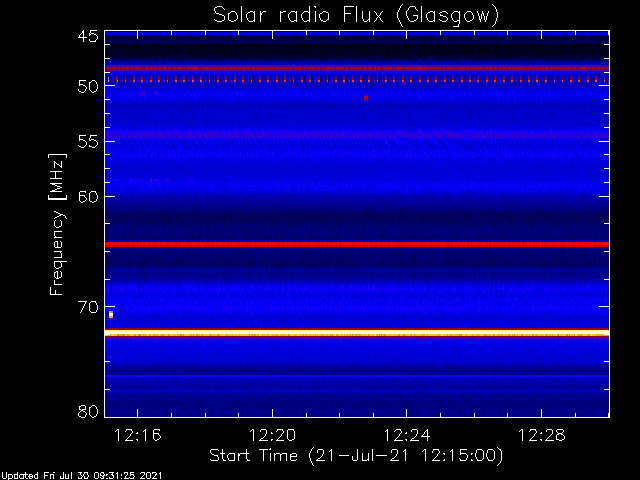The image size is (640, 480).
Task: Click the 'Updated Fri Jul 30 09:31:25 2021' text
Action: 82,476
